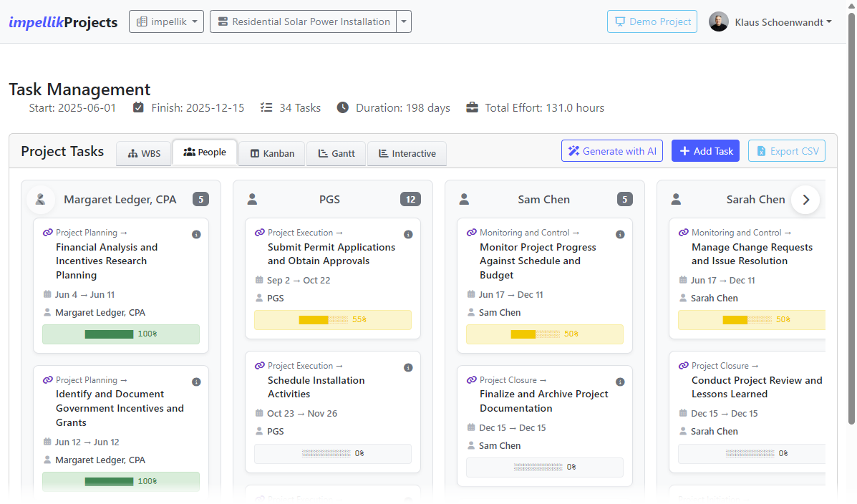Open Finalize and Archive Project Documentation task
Viewport: 857px width, 504px height.
coord(544,401)
